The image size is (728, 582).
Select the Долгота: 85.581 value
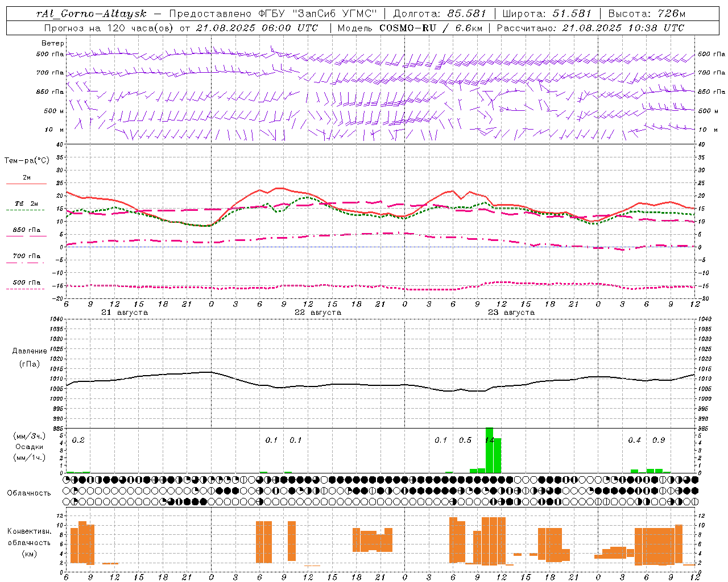441,14
